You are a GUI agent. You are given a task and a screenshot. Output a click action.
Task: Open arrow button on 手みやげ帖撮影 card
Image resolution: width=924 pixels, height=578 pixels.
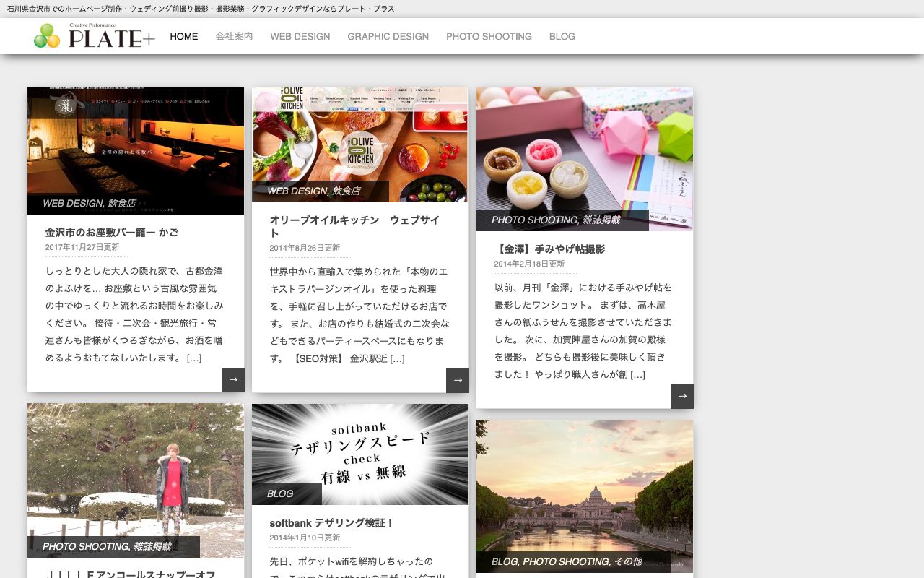coord(682,397)
